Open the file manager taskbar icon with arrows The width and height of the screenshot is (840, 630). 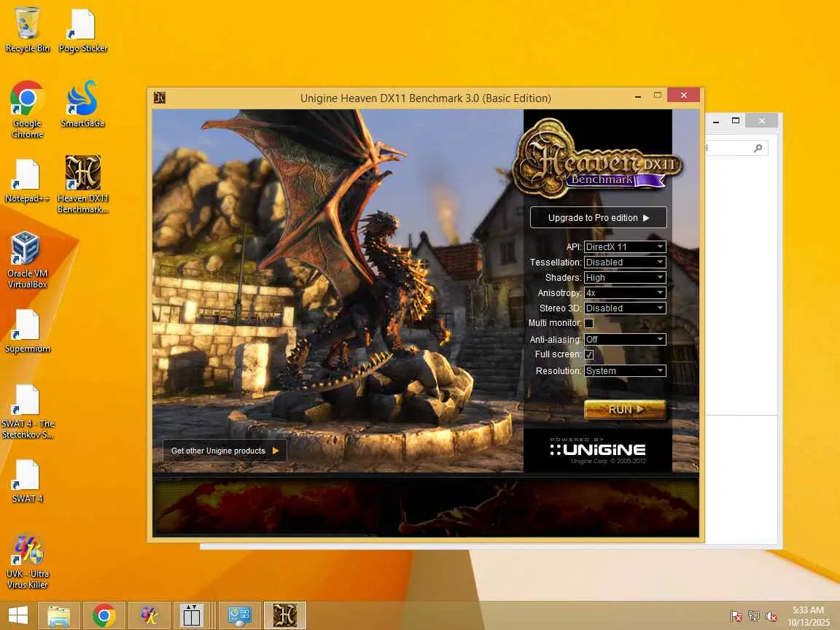pos(192,615)
